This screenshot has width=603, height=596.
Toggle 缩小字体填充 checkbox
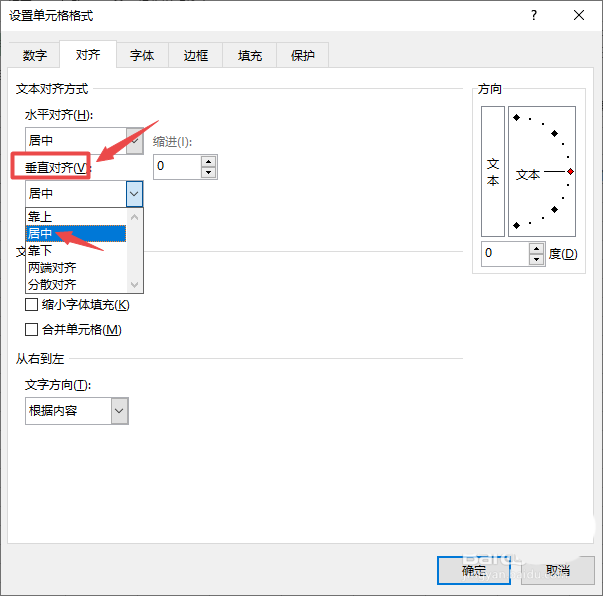click(x=31, y=305)
